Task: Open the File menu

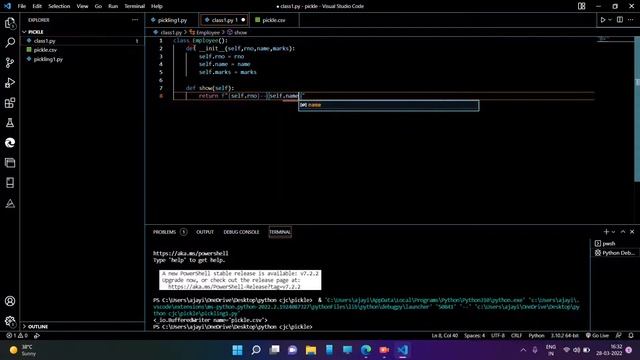Action: (x=22, y=6)
